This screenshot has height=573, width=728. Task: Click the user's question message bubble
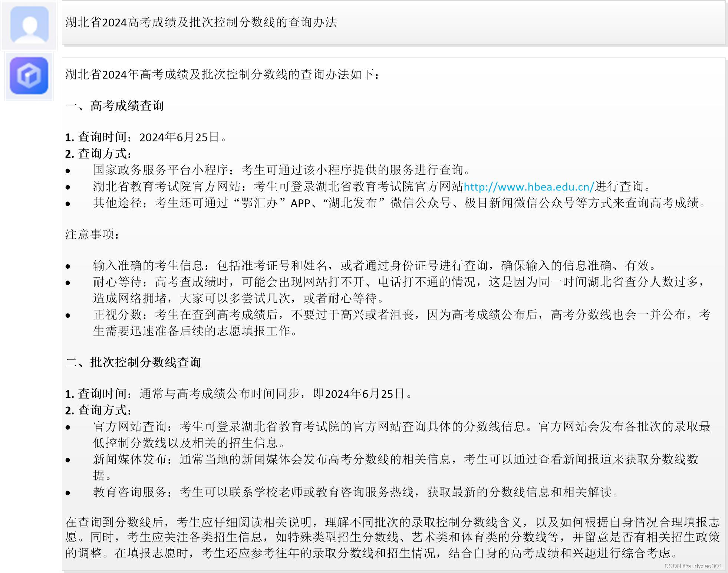(393, 23)
